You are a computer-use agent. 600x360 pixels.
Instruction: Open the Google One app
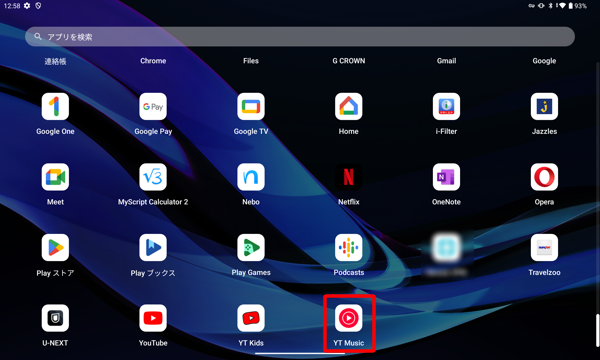(x=55, y=106)
